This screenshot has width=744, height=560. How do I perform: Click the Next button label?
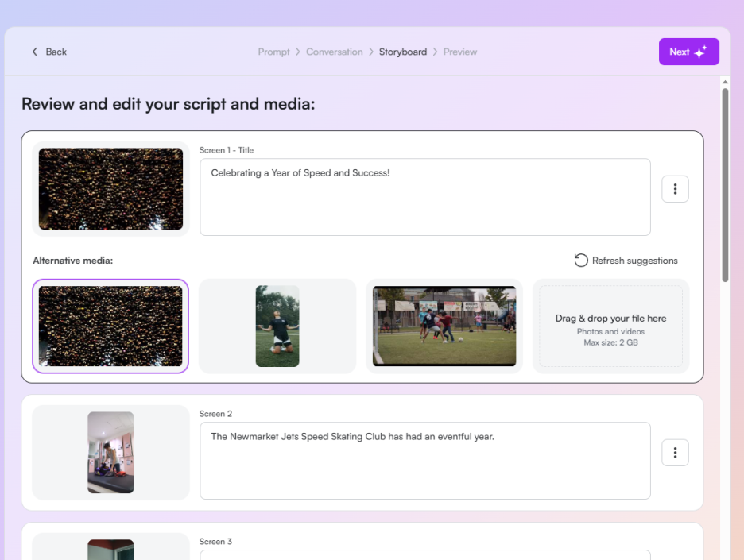click(679, 52)
